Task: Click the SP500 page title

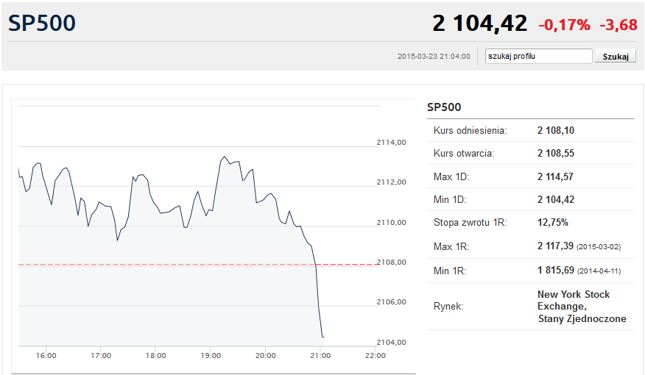Action: (42, 23)
